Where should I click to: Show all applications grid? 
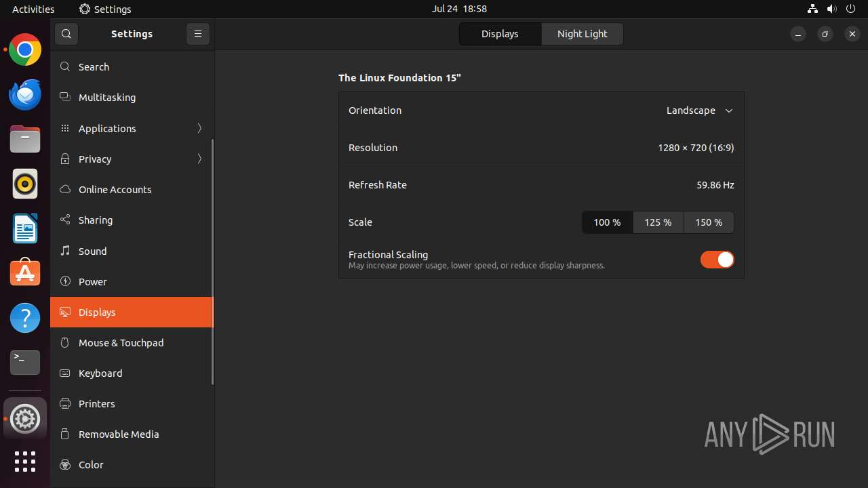coord(25,462)
